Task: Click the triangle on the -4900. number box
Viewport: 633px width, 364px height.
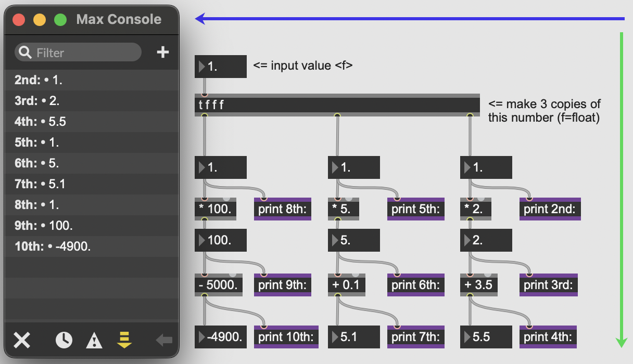Action: pyautogui.click(x=201, y=337)
